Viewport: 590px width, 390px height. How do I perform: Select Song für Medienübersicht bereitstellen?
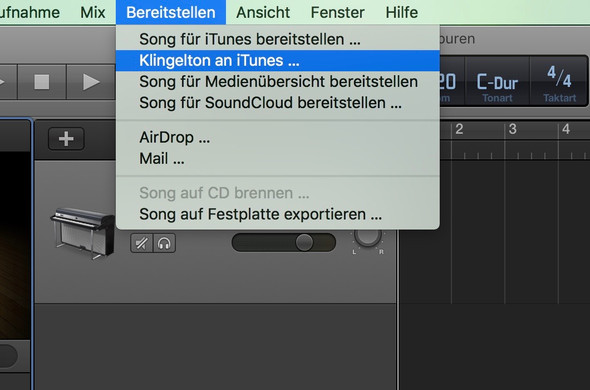click(x=278, y=82)
